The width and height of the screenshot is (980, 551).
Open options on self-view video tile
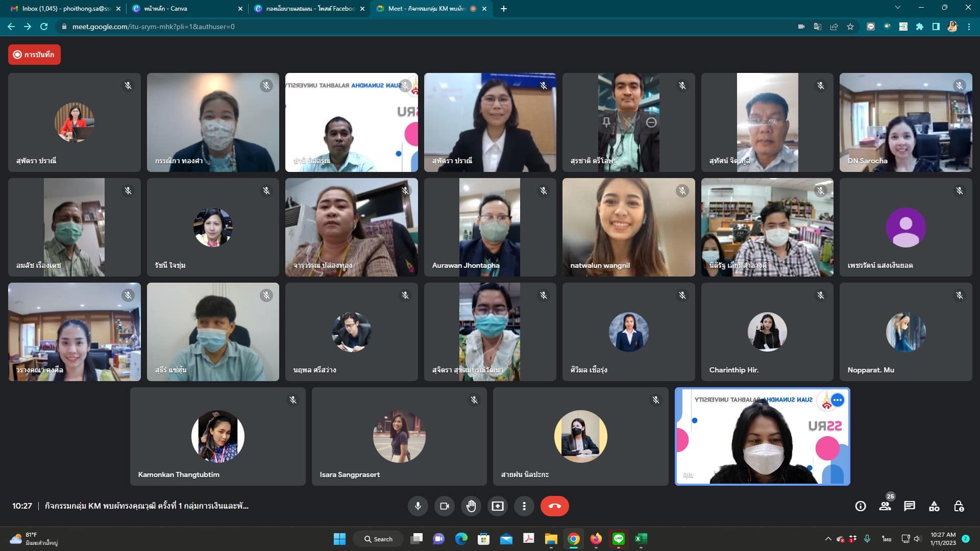[837, 400]
